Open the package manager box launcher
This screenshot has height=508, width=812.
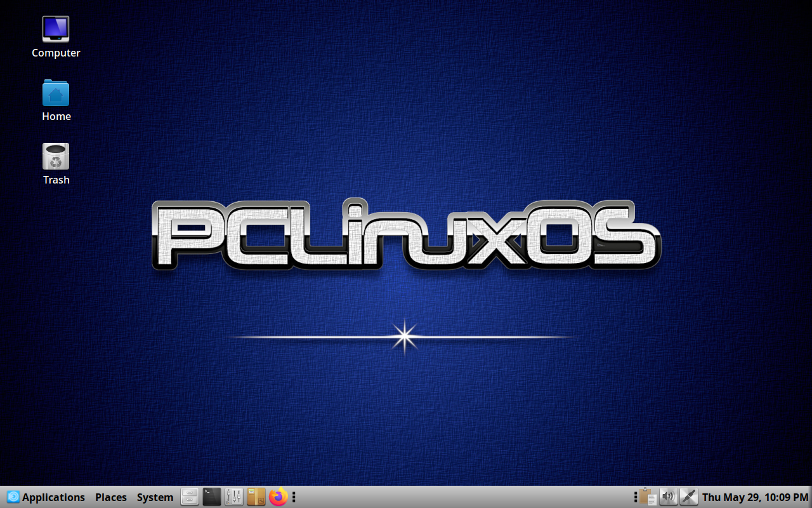pyautogui.click(x=256, y=497)
